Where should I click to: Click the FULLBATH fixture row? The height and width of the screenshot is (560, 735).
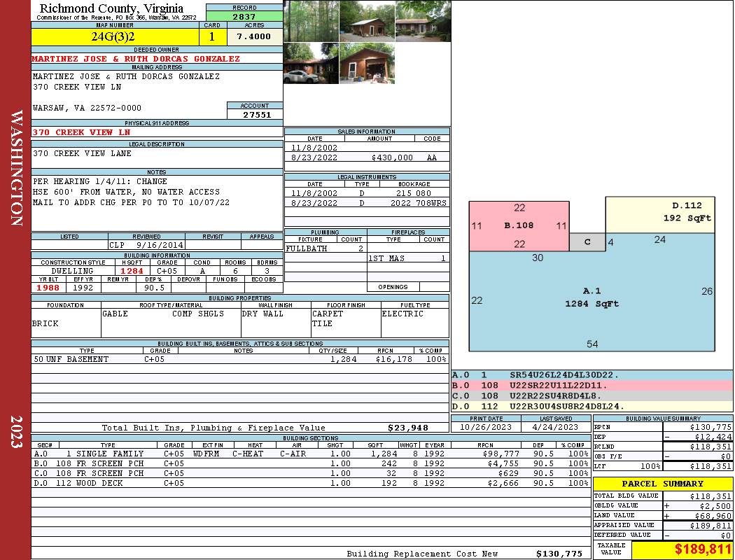point(325,248)
